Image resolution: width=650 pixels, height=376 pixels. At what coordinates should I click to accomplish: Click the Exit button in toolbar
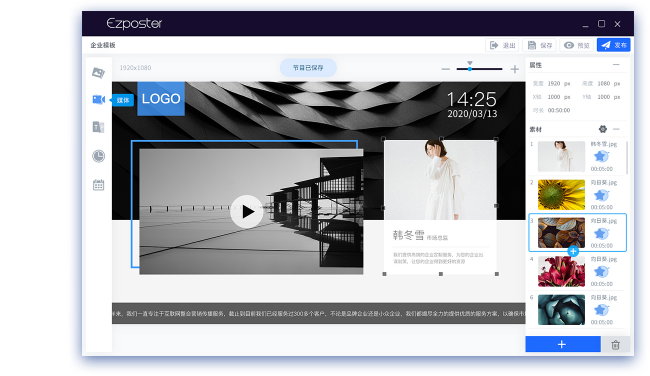pos(502,45)
